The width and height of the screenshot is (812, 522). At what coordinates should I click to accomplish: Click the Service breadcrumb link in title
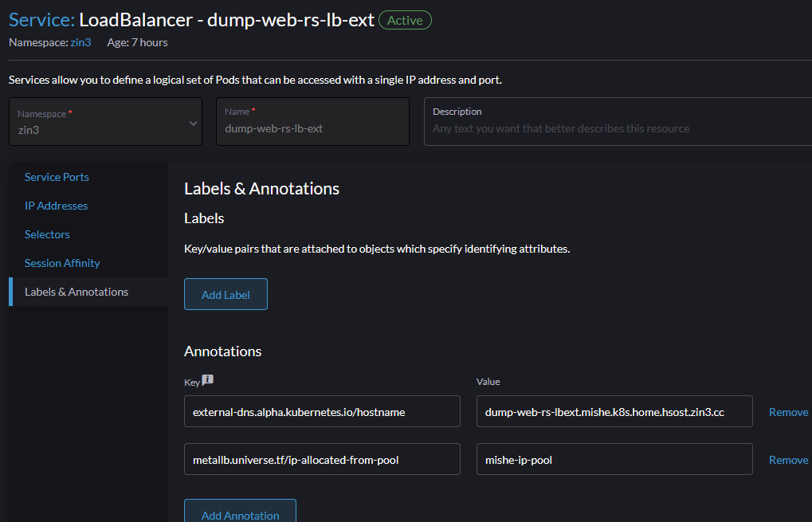(41, 20)
